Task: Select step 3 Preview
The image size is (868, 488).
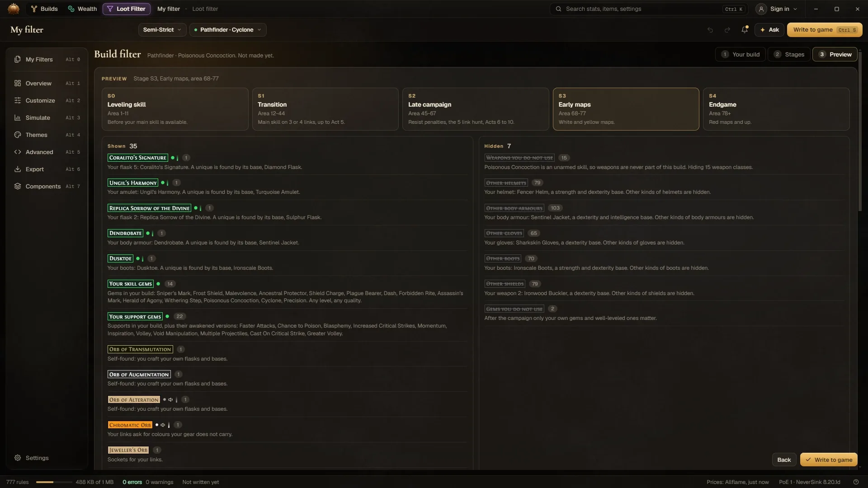Action: pyautogui.click(x=835, y=54)
